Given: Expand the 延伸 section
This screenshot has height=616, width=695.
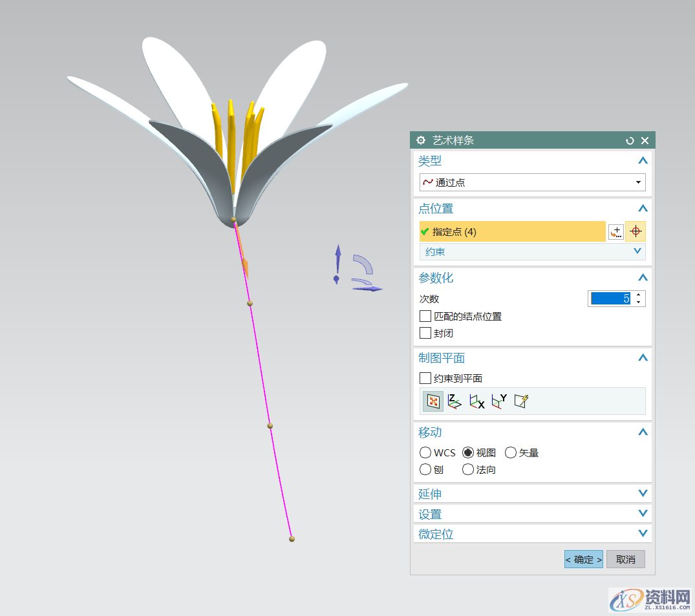Looking at the screenshot, I should [x=532, y=494].
